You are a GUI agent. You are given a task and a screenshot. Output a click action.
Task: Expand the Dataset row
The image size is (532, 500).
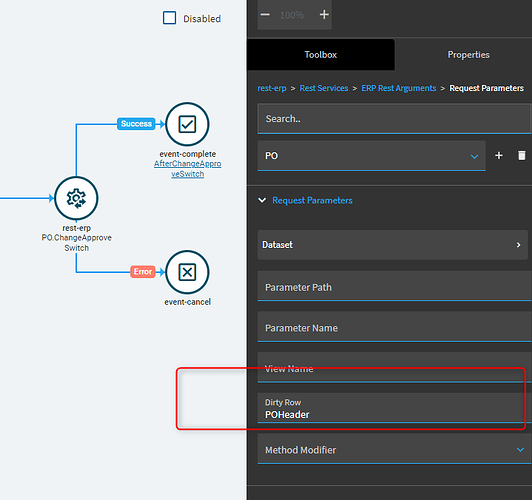click(x=393, y=245)
